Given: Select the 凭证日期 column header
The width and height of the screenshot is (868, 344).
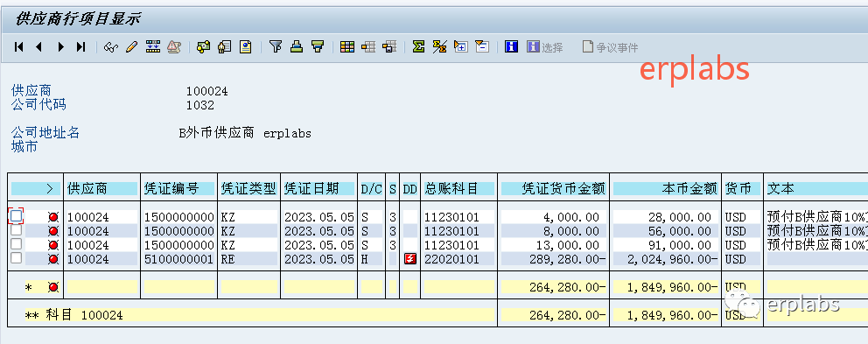Looking at the screenshot, I should pos(318,189).
